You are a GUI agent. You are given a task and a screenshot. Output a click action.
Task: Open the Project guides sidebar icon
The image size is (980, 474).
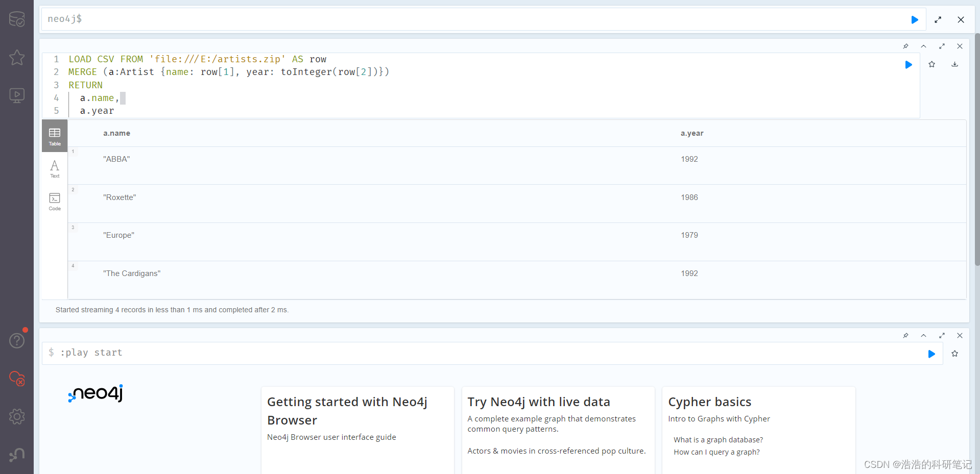click(x=17, y=95)
